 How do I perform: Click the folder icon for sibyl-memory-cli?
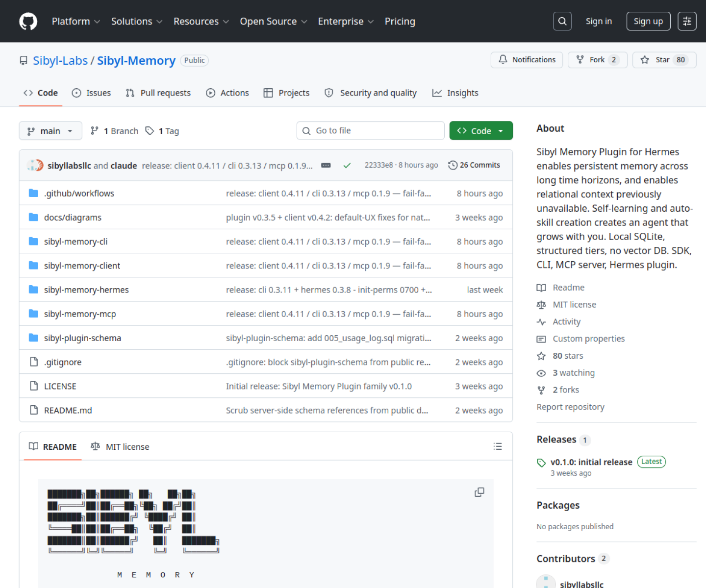click(x=33, y=241)
